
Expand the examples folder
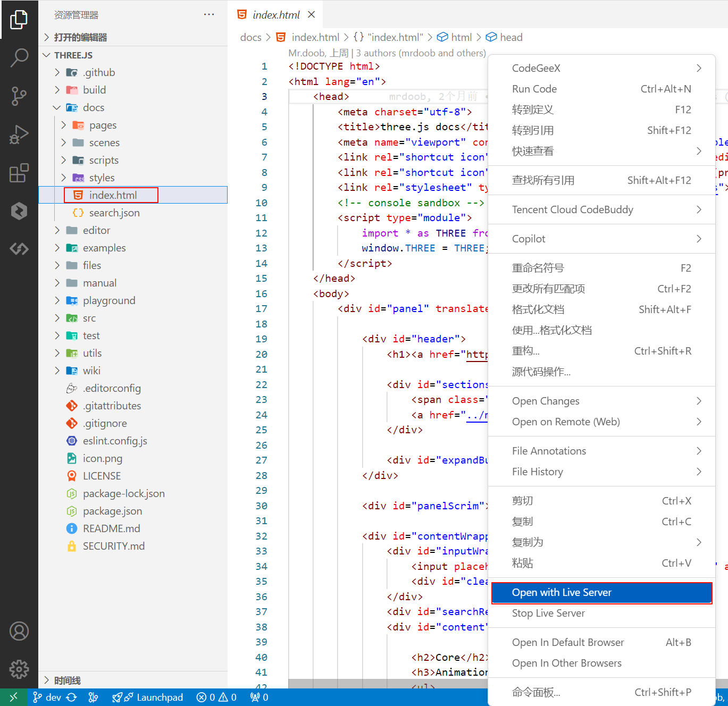point(133,248)
